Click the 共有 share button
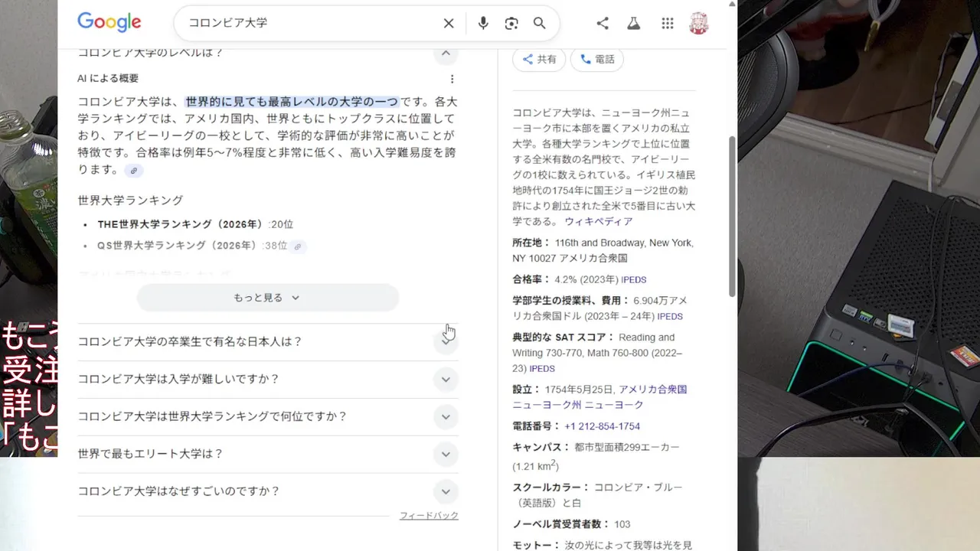 [x=540, y=59]
